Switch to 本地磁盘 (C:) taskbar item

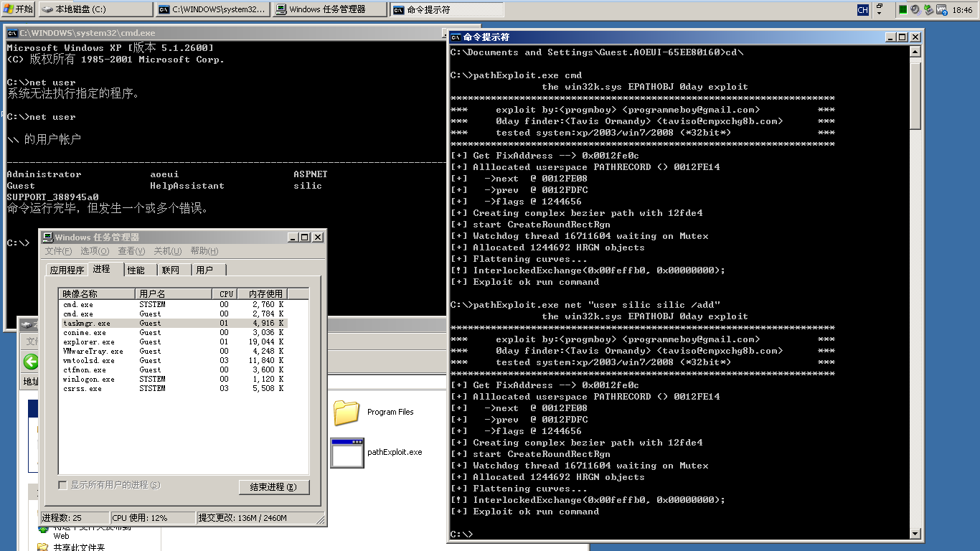95,9
